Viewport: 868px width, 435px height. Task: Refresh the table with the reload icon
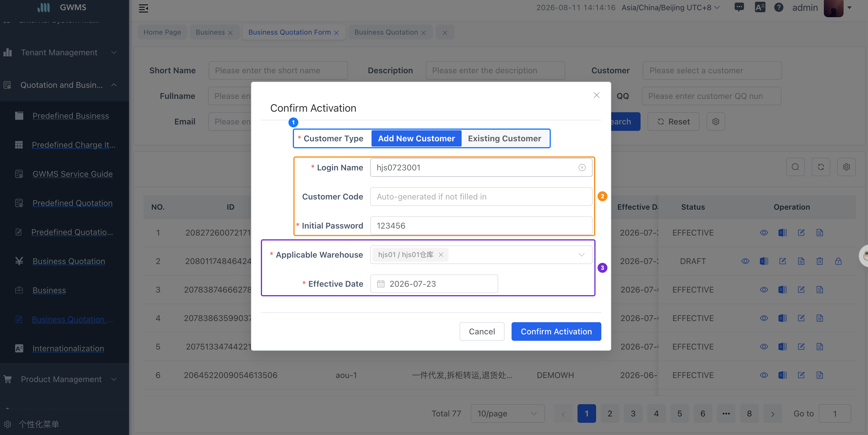(x=821, y=167)
